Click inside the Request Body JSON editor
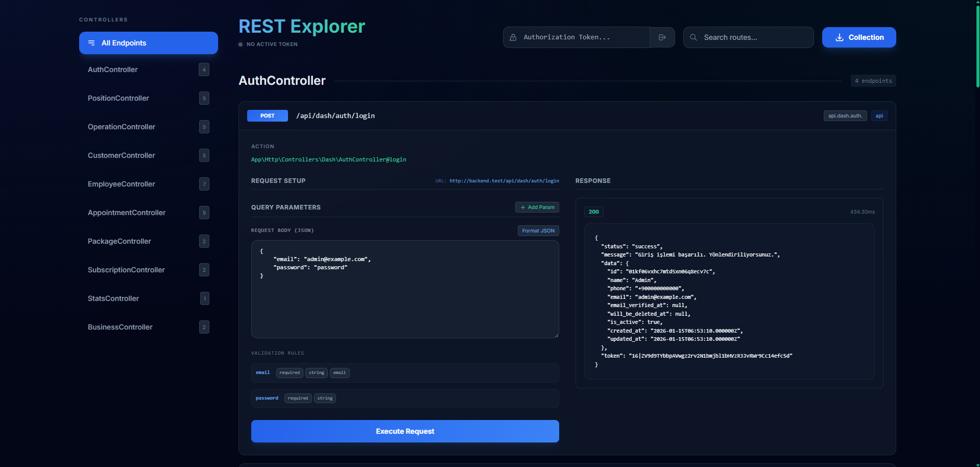Viewport: 980px width, 467px height. (x=404, y=289)
